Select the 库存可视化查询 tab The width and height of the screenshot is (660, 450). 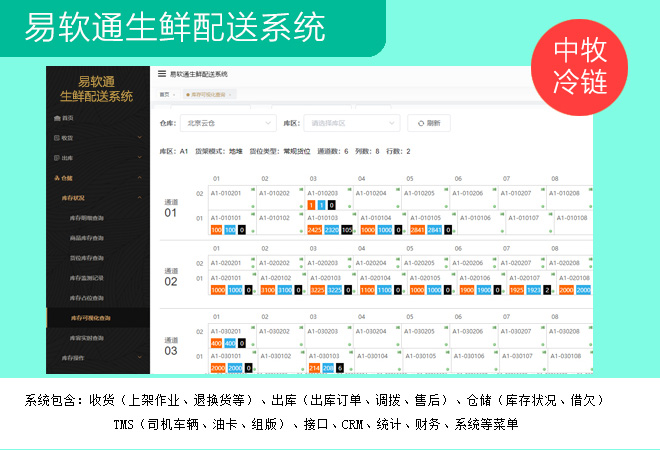click(208, 95)
